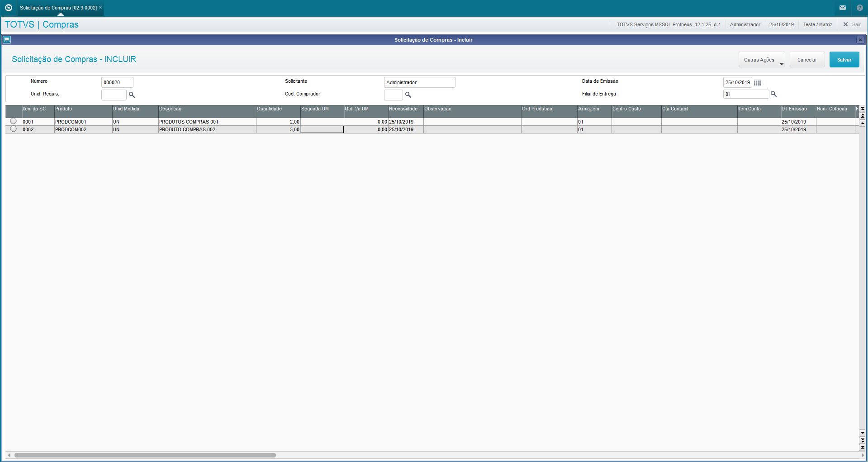Click highlighted Segunda UM cell of item 0002
The height and width of the screenshot is (462, 868).
click(x=322, y=129)
